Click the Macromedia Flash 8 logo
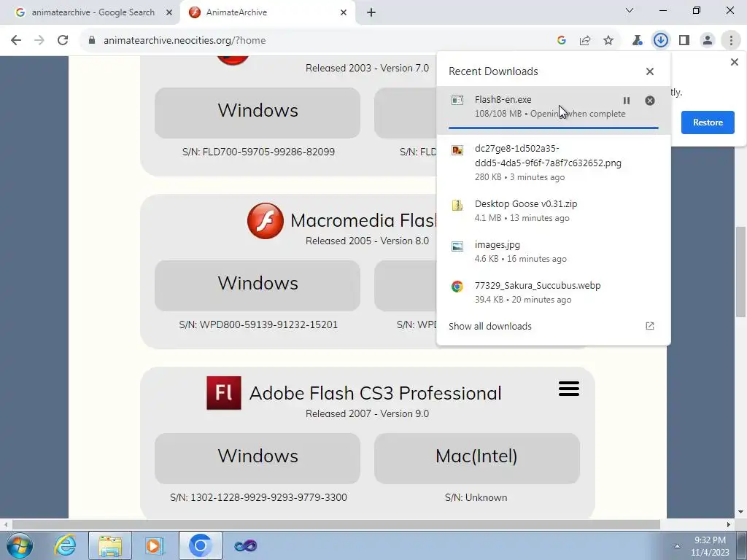The image size is (747, 560). click(266, 221)
